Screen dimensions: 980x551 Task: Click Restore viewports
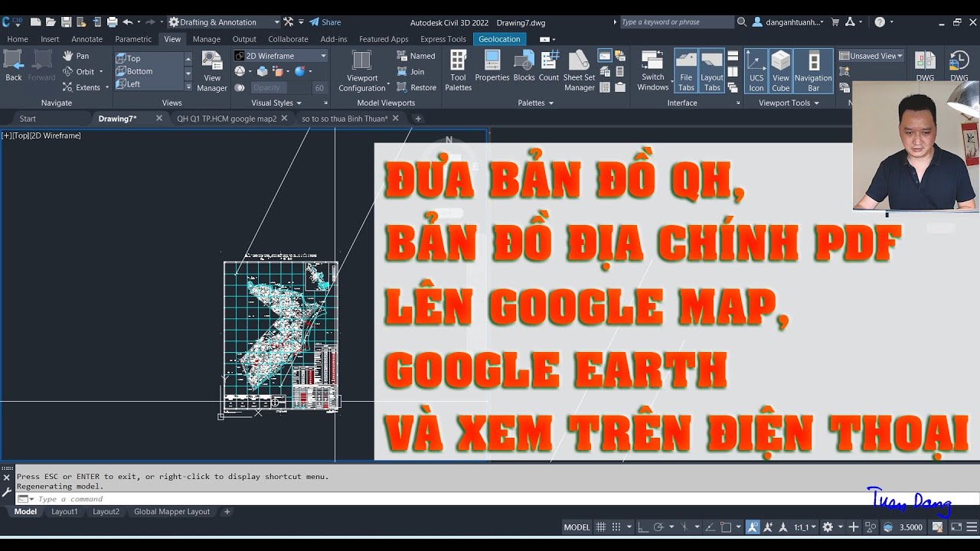[416, 87]
